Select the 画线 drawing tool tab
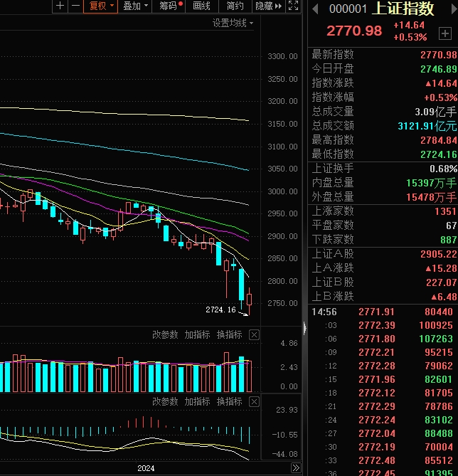The height and width of the screenshot is (476, 458). click(201, 6)
